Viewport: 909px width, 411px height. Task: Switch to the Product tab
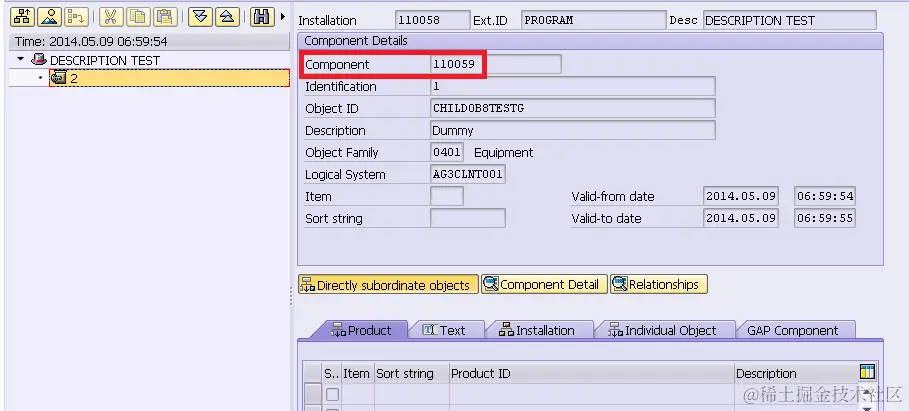click(361, 330)
